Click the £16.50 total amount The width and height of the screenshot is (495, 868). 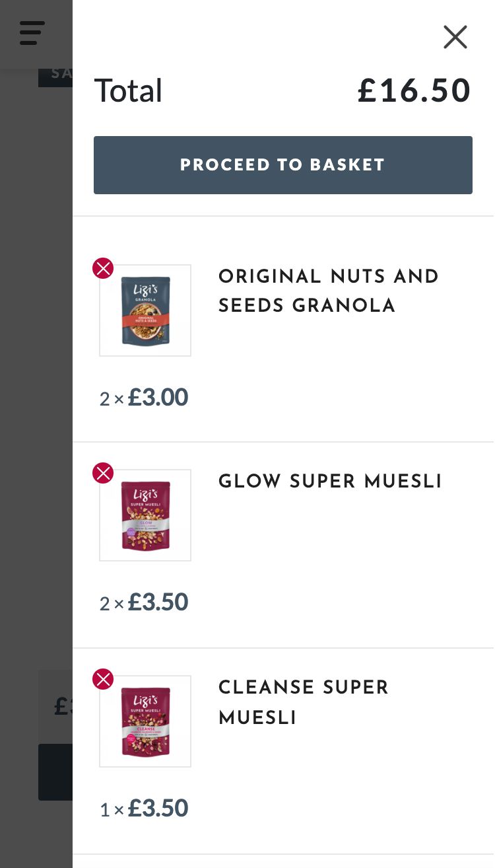click(414, 90)
